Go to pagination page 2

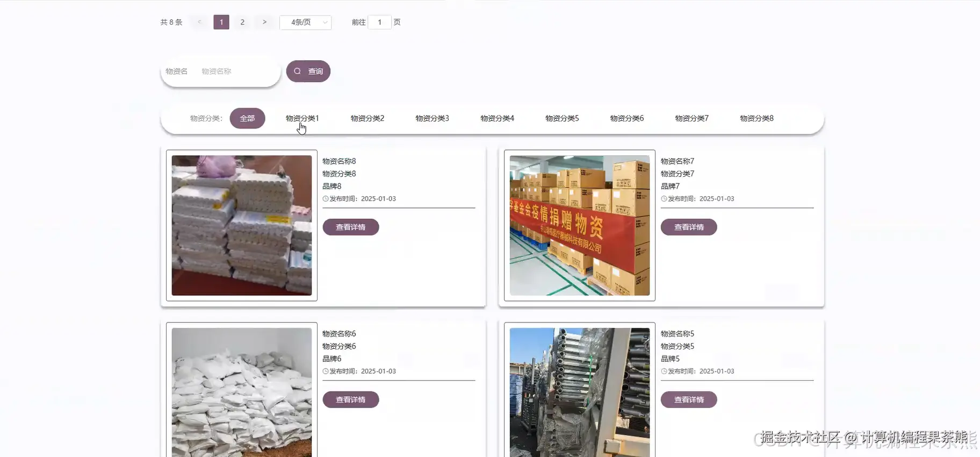[242, 22]
